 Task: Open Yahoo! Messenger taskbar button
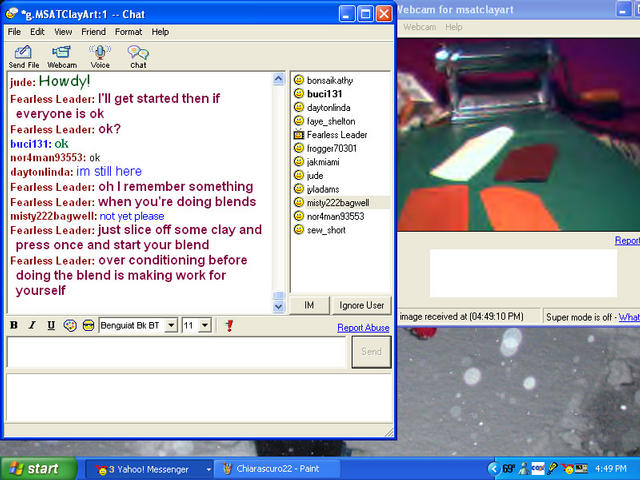[x=149, y=469]
